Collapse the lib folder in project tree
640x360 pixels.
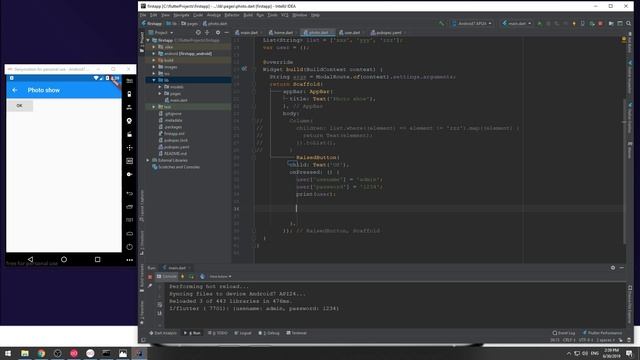(154, 80)
